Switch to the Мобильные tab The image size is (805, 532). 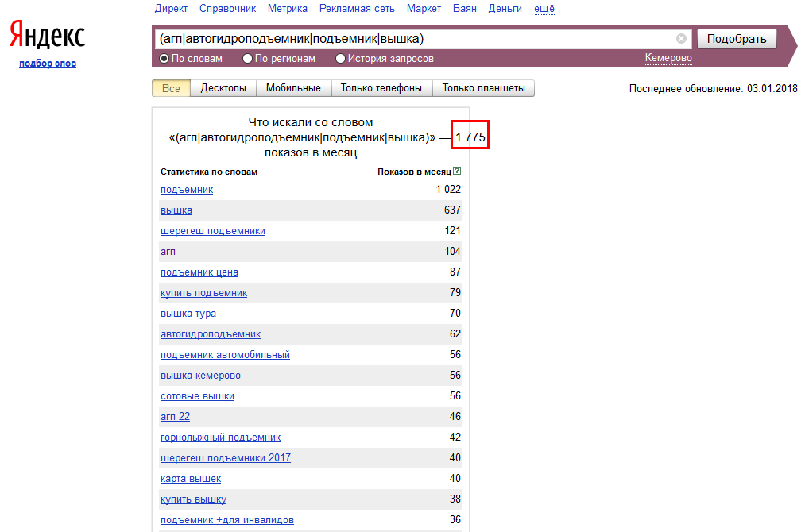point(294,88)
